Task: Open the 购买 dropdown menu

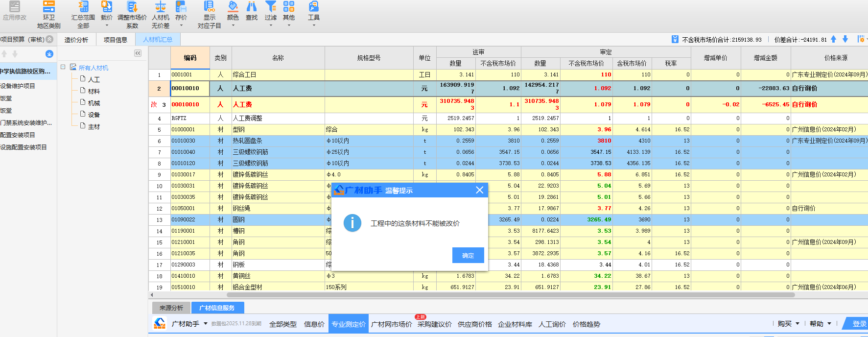Action: click(x=788, y=324)
